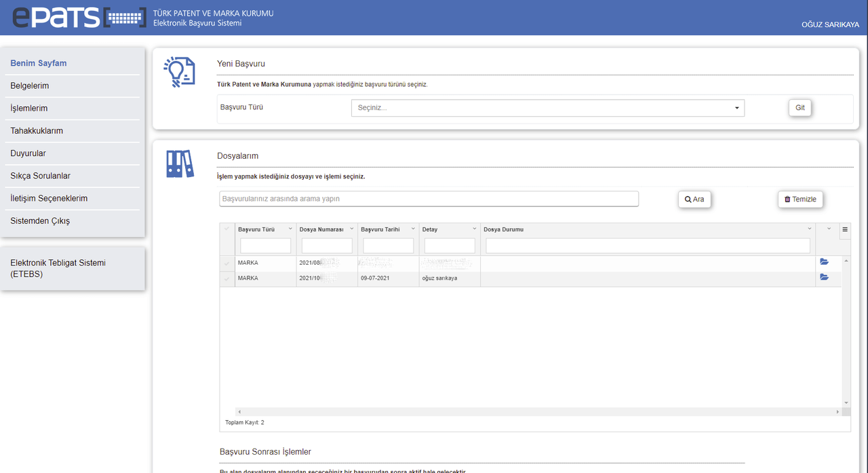Click the Dosya Numarası filter box
The height and width of the screenshot is (473, 868).
tap(327, 246)
